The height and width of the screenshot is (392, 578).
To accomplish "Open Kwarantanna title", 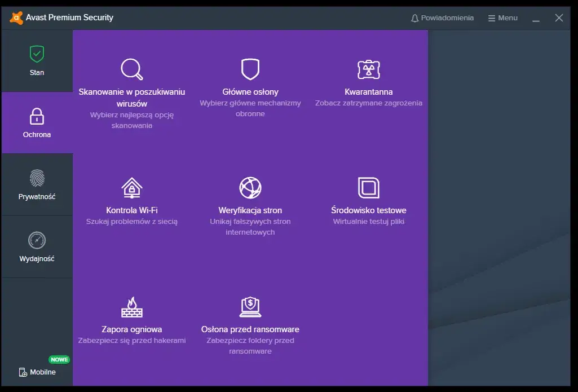I will (x=369, y=92).
